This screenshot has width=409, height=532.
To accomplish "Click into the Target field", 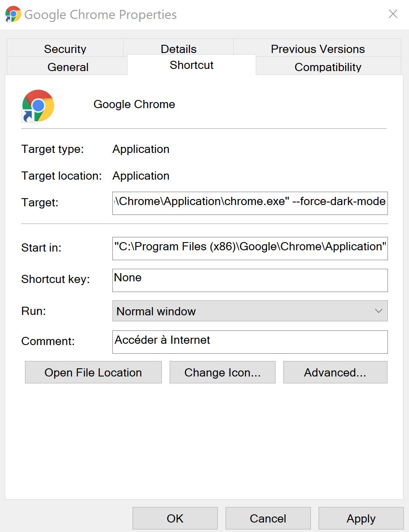I will (x=250, y=203).
